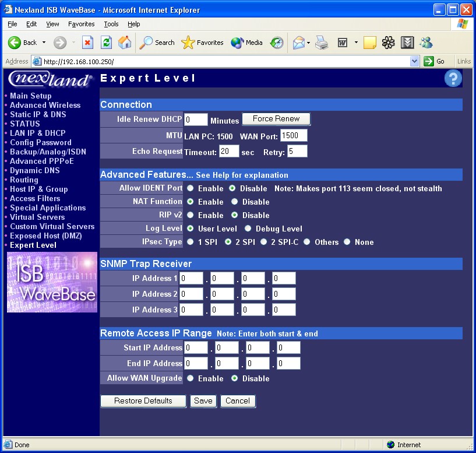
Task: Open the Edit with Word dropdown arrow
Action: click(x=356, y=43)
